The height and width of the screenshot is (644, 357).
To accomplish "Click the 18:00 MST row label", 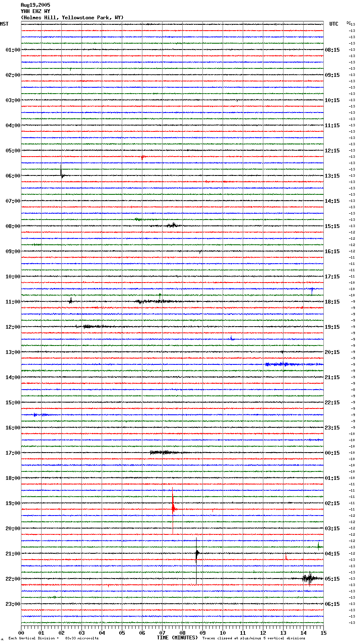I will [x=13, y=478].
